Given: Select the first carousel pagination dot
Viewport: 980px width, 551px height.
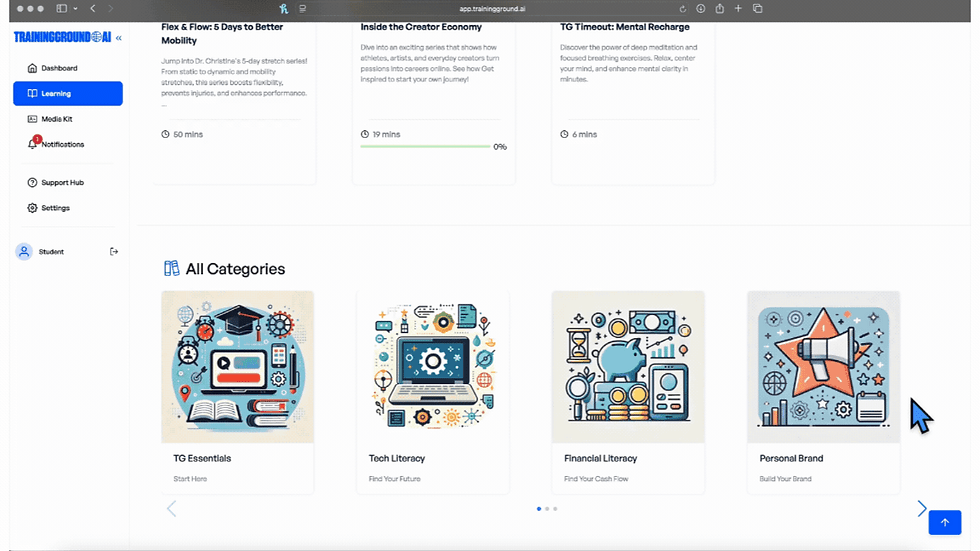Looking at the screenshot, I should [539, 509].
